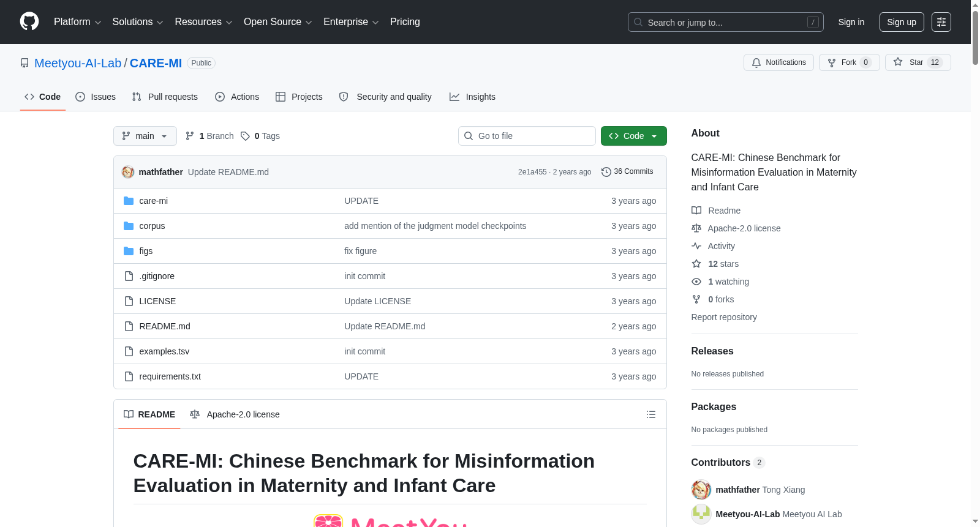Click the repository icon beside Meetyou-AI-Lab
980x527 pixels.
pos(24,63)
